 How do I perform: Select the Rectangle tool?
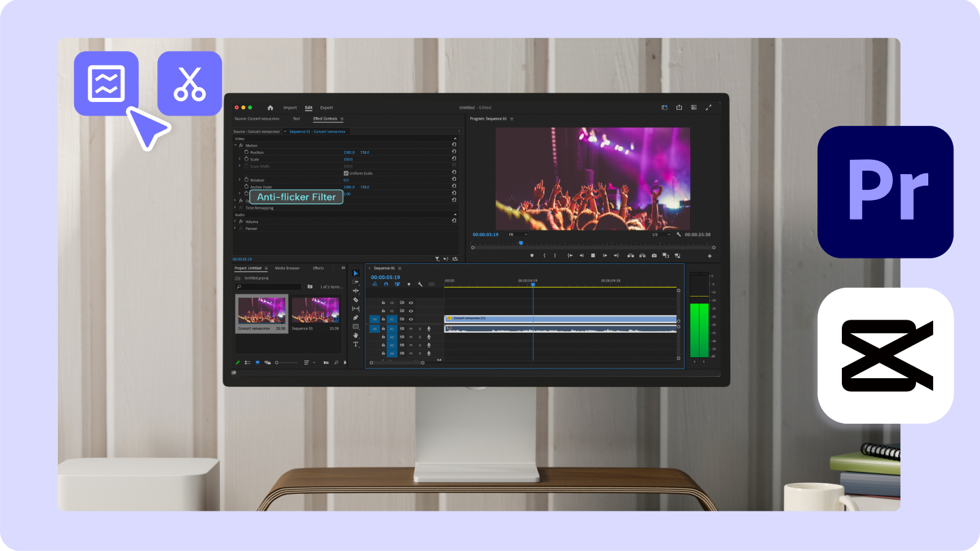[x=355, y=327]
